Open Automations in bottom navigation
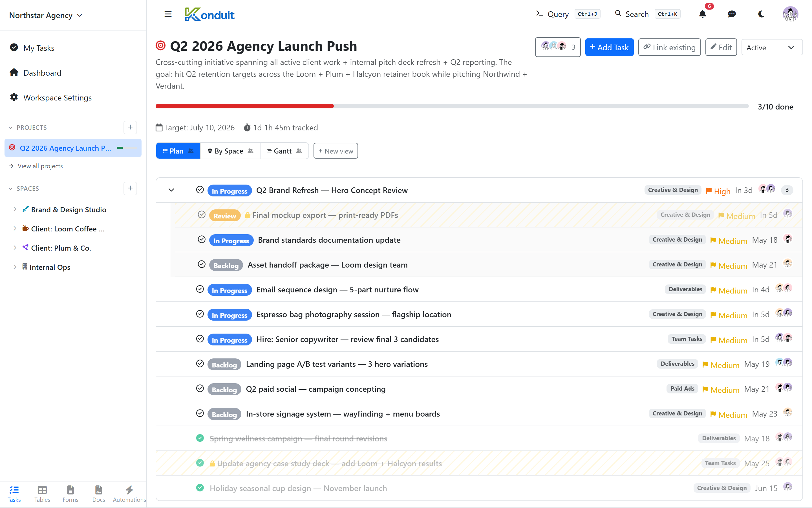 (x=129, y=494)
